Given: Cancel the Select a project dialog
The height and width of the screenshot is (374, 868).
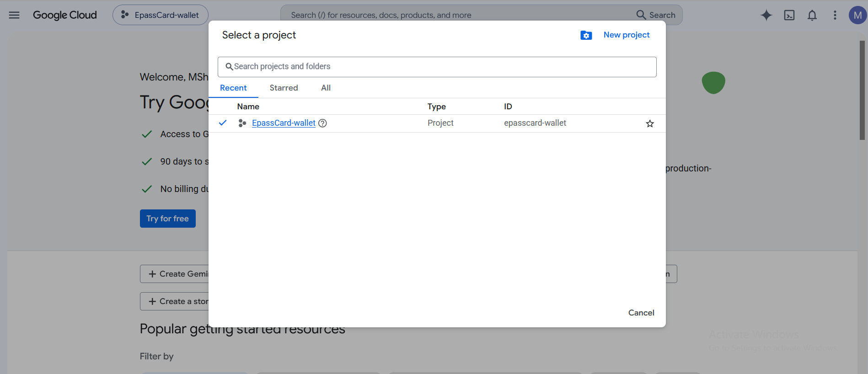Looking at the screenshot, I should (x=641, y=313).
